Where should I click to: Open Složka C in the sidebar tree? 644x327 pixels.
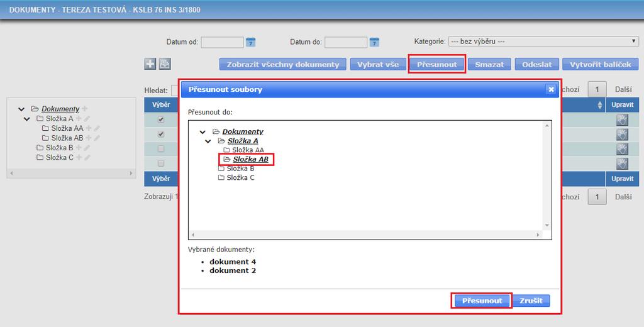59,157
